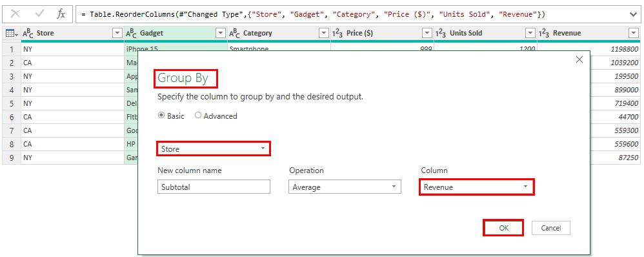Image resolution: width=644 pixels, height=257 pixels.
Task: Click the Store cell NY in row 9
Action: click(72, 158)
